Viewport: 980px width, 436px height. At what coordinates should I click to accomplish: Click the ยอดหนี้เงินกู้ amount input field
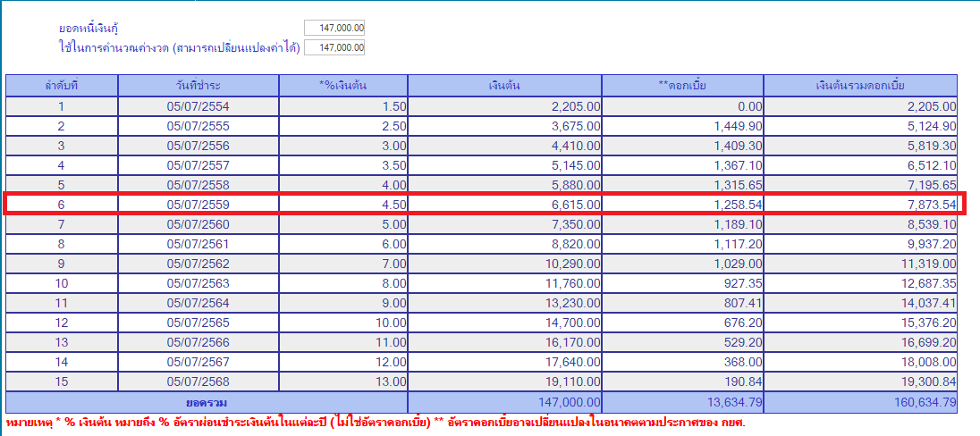[334, 29]
